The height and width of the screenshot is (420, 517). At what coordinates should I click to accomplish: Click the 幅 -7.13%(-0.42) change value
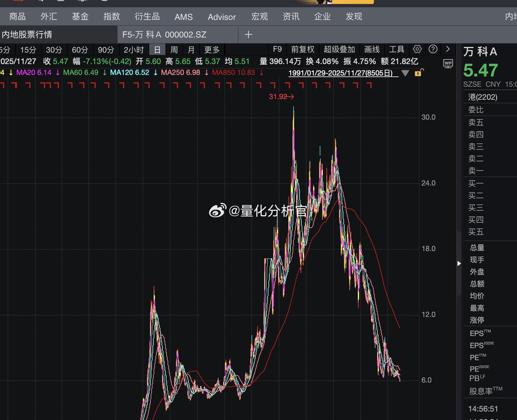(x=102, y=61)
